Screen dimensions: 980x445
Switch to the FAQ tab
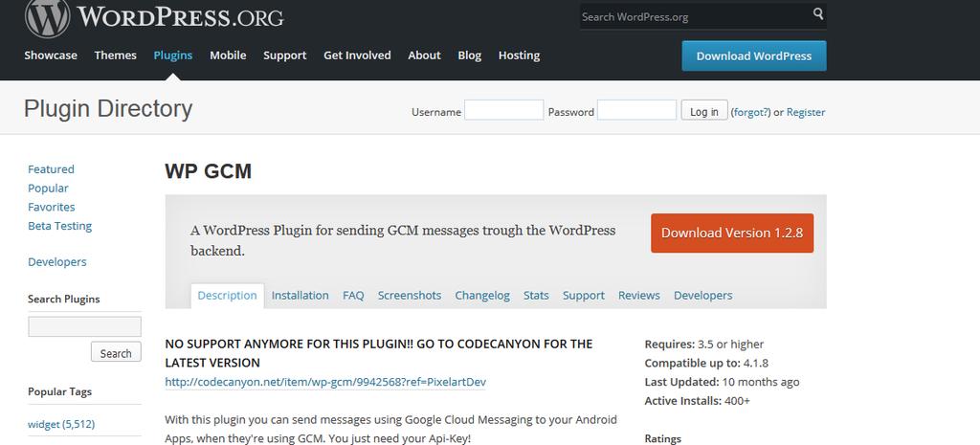click(x=353, y=296)
